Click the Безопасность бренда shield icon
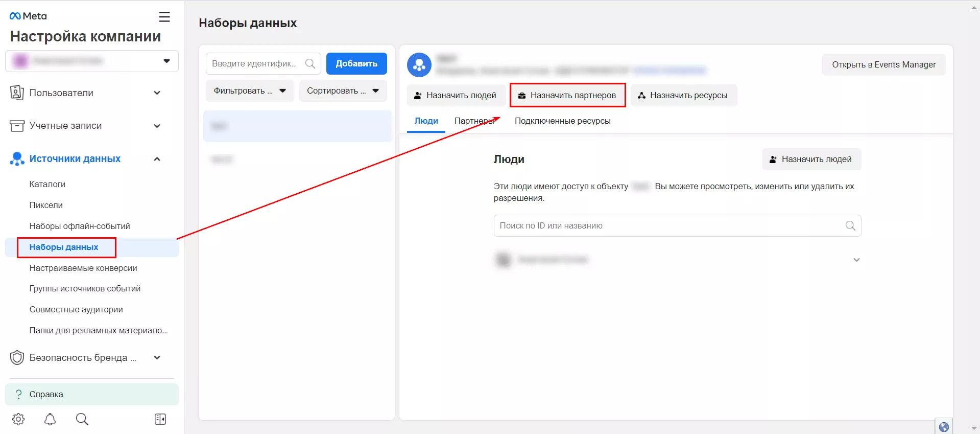 click(17, 357)
